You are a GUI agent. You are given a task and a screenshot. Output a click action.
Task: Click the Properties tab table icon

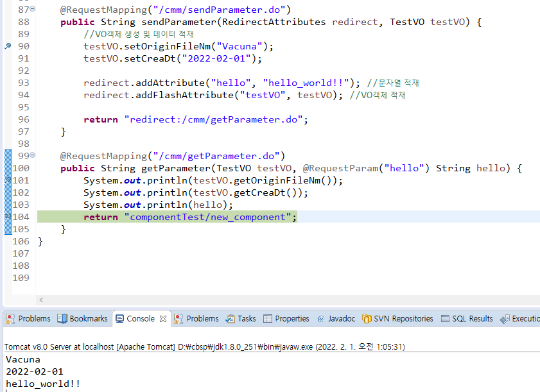point(268,319)
